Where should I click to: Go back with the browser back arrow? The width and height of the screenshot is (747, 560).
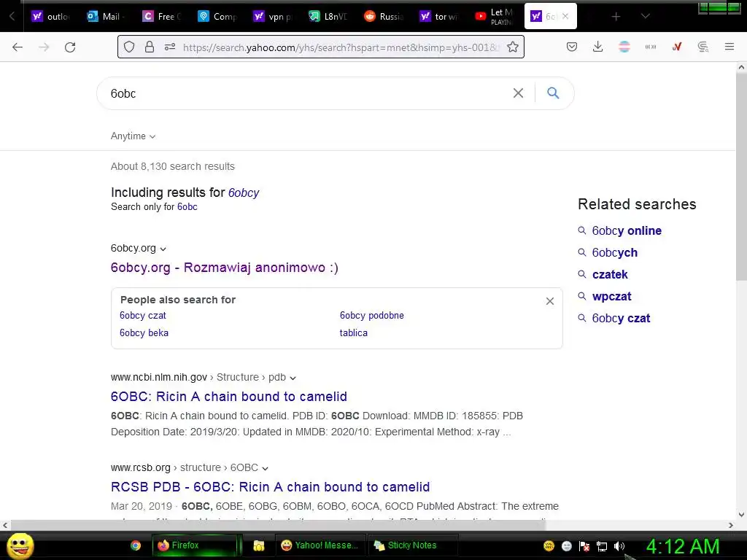(x=18, y=47)
